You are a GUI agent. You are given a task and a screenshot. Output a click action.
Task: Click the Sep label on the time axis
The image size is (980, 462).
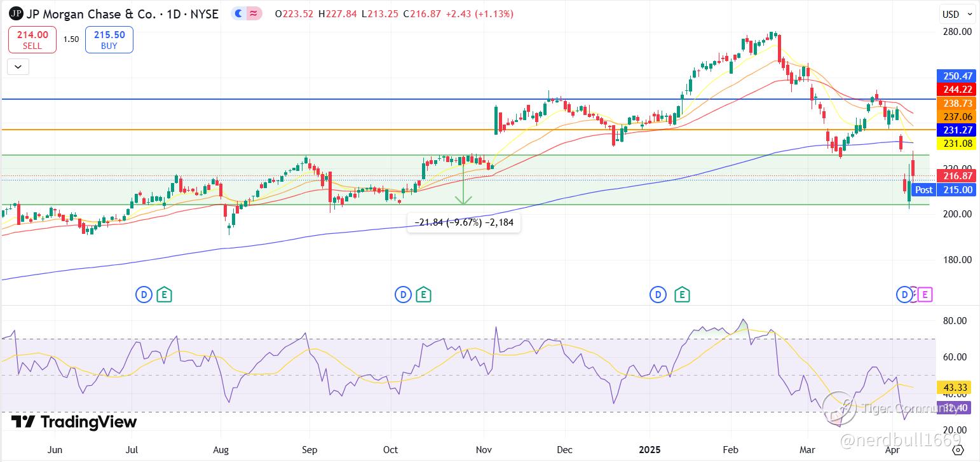click(x=310, y=450)
